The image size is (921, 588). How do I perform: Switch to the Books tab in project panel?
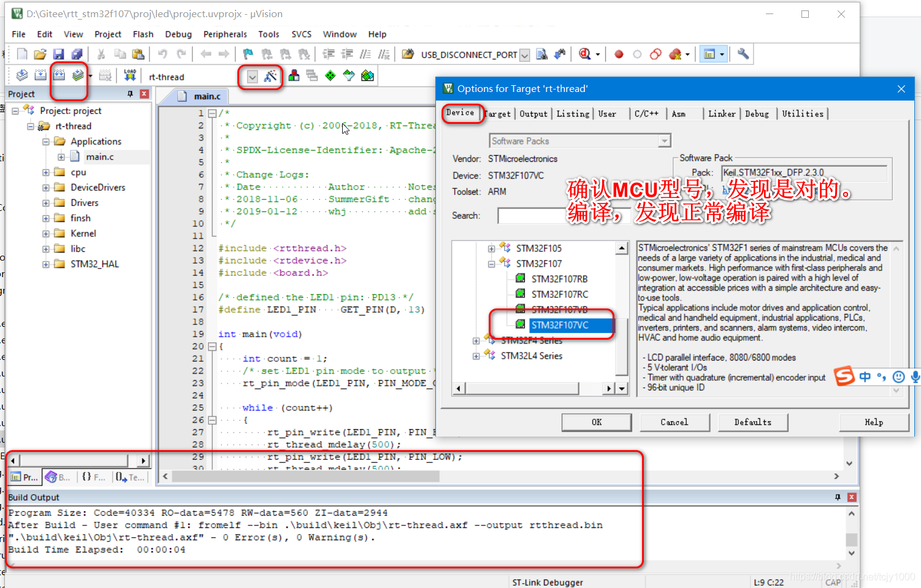tap(58, 477)
